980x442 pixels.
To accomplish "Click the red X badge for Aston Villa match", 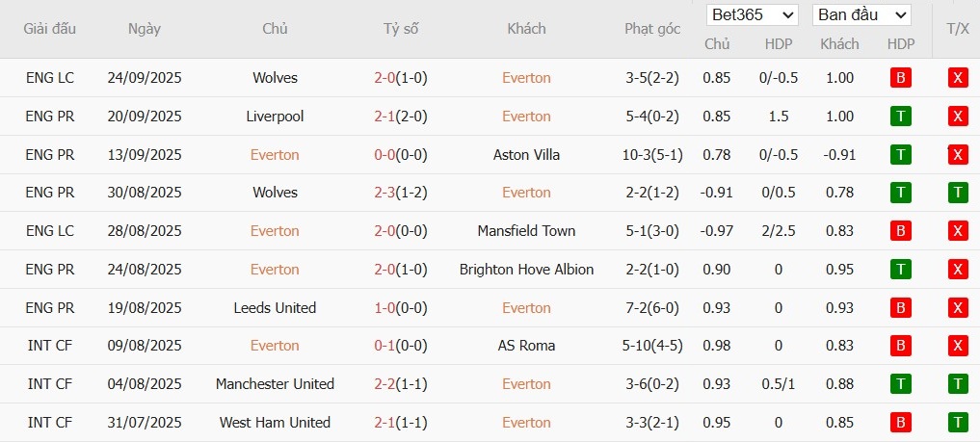I will (x=958, y=155).
